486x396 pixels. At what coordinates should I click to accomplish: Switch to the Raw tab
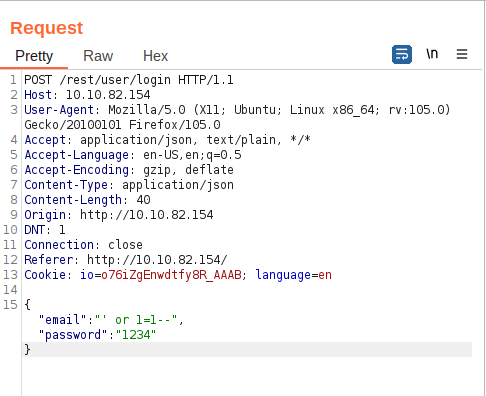(98, 56)
